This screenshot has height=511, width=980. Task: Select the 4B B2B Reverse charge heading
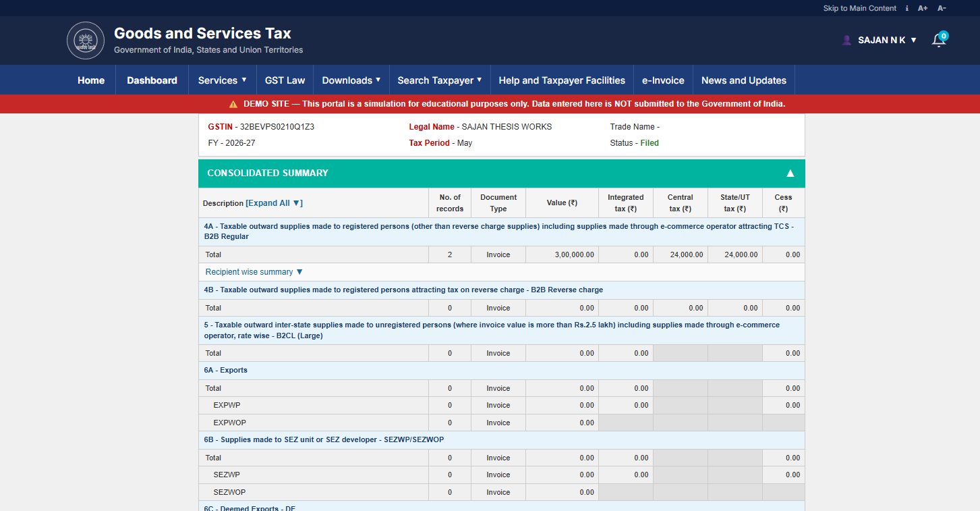(x=502, y=290)
